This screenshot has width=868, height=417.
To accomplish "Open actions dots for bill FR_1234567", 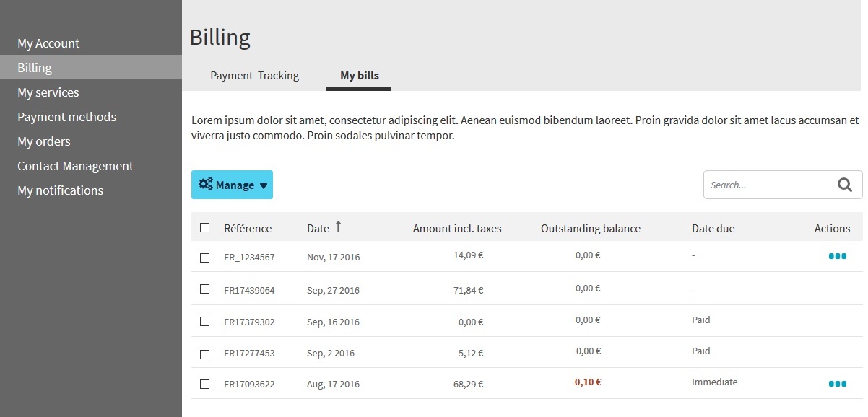I will [837, 256].
